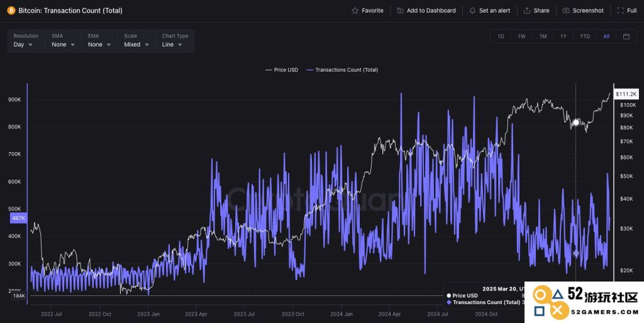Click the 900K y-axis label
This screenshot has height=323, width=644.
coord(14,100)
